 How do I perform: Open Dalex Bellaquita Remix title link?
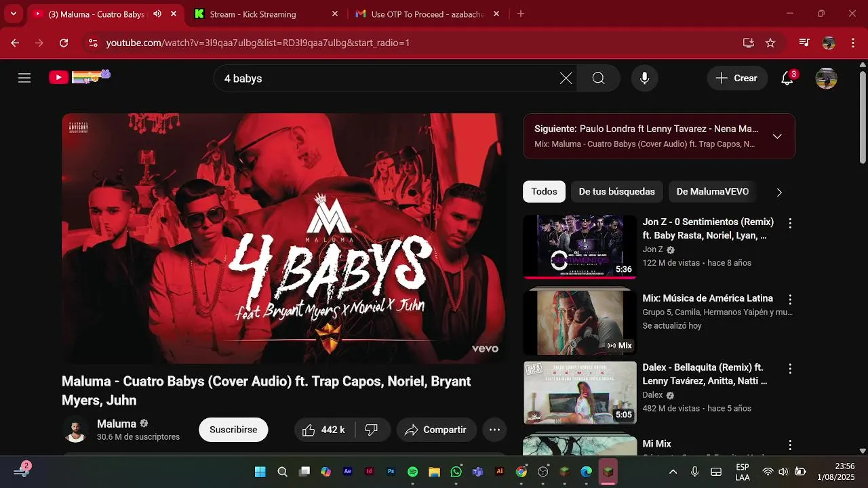point(705,374)
